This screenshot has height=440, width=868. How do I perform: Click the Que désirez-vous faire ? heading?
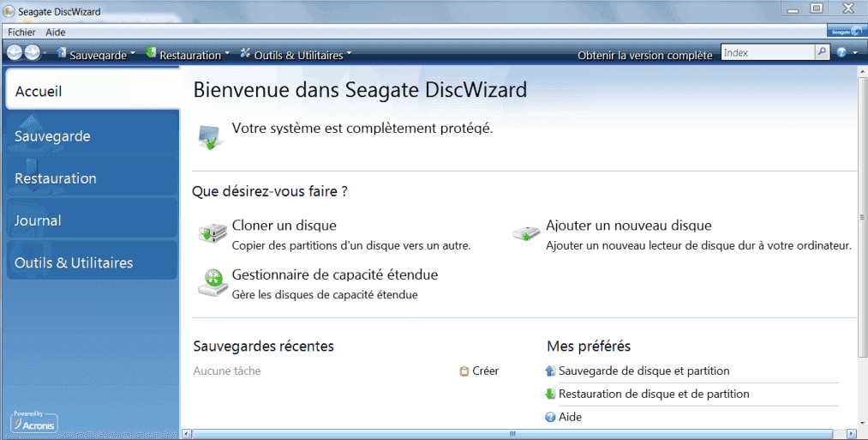(270, 192)
